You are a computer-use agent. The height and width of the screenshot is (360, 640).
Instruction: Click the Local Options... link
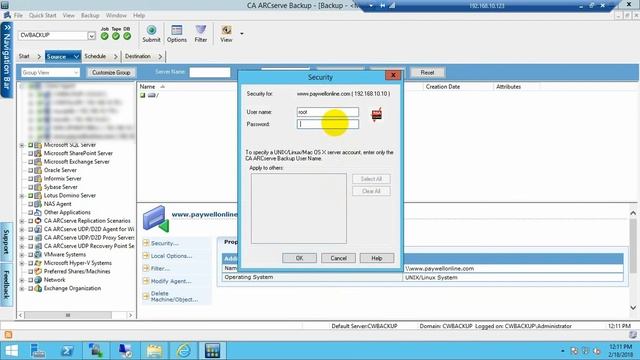(x=171, y=256)
